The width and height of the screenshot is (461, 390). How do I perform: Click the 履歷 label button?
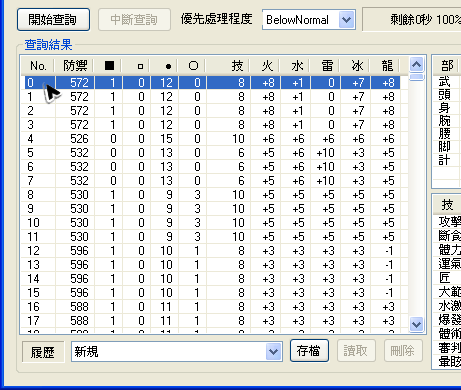(x=43, y=352)
